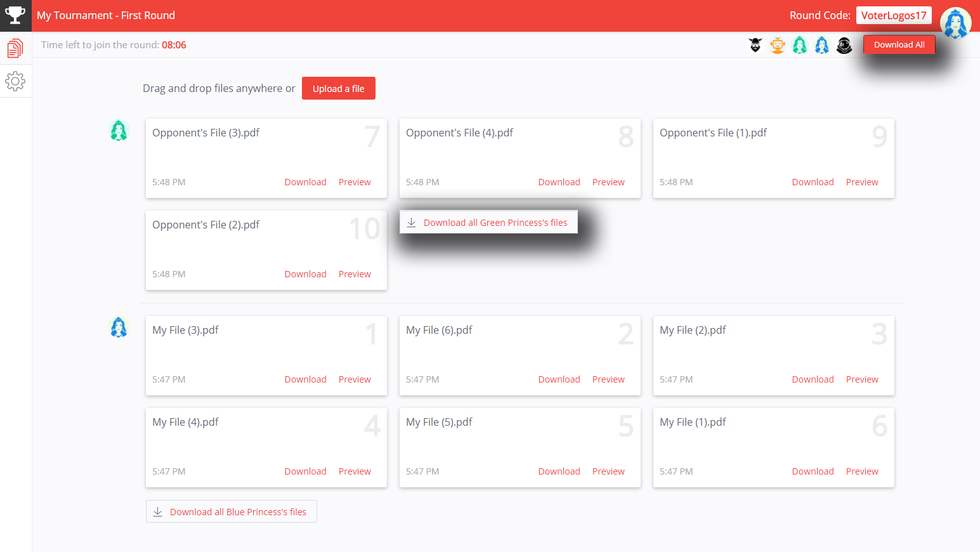
Task: Click Upload a file button
Action: [x=339, y=88]
